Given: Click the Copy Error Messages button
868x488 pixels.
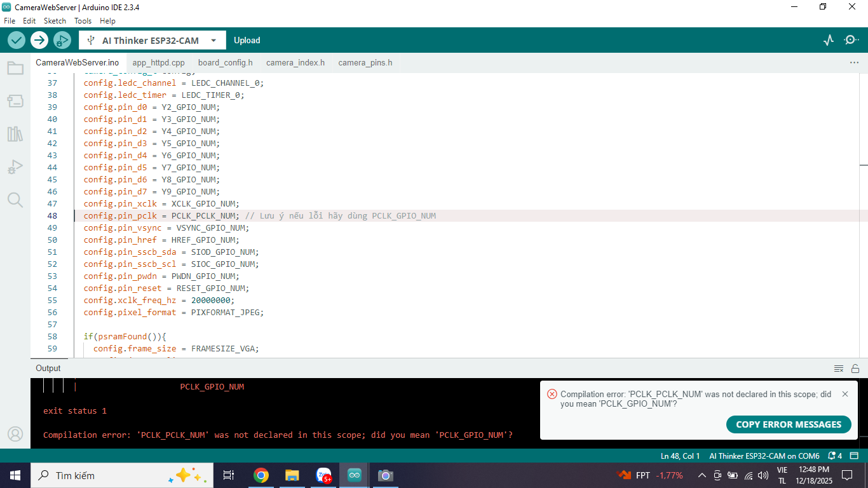Looking at the screenshot, I should coord(788,424).
